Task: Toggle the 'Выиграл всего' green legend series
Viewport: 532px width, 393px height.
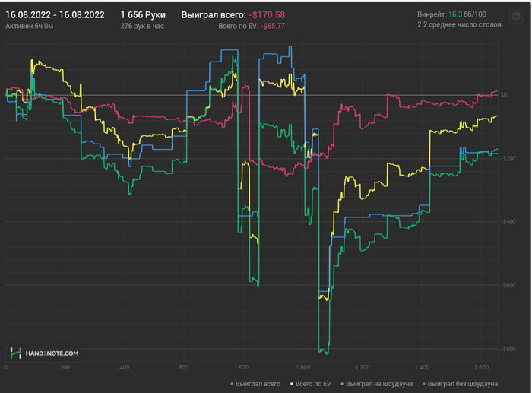Action: pos(255,384)
